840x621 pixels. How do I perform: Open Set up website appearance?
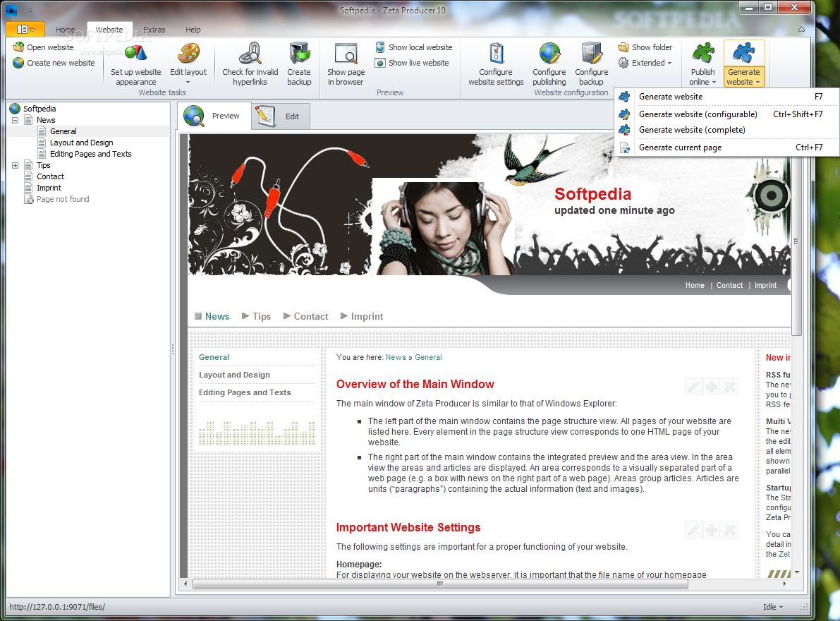pyautogui.click(x=135, y=64)
